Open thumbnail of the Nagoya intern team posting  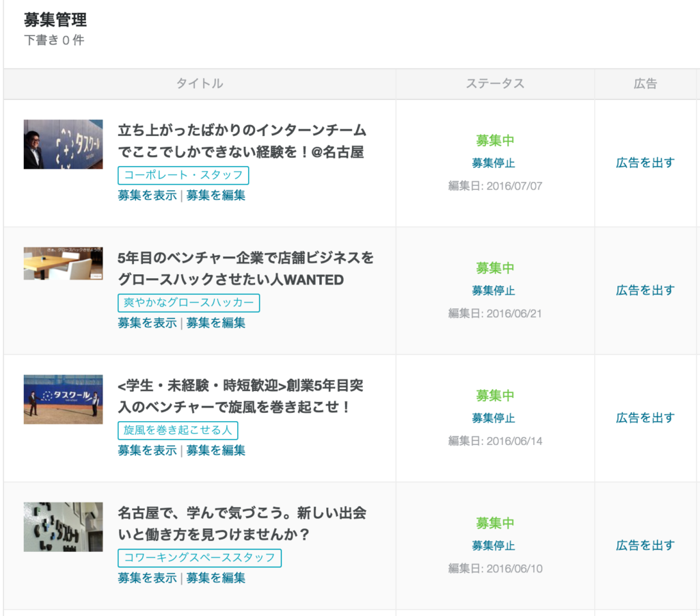[x=63, y=144]
